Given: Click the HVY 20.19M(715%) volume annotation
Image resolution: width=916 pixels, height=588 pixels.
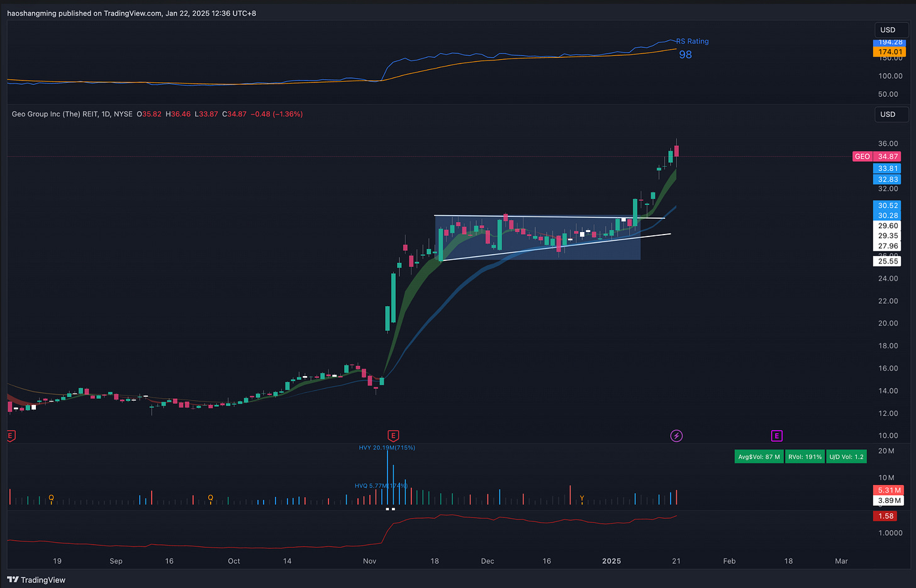Looking at the screenshot, I should point(387,448).
